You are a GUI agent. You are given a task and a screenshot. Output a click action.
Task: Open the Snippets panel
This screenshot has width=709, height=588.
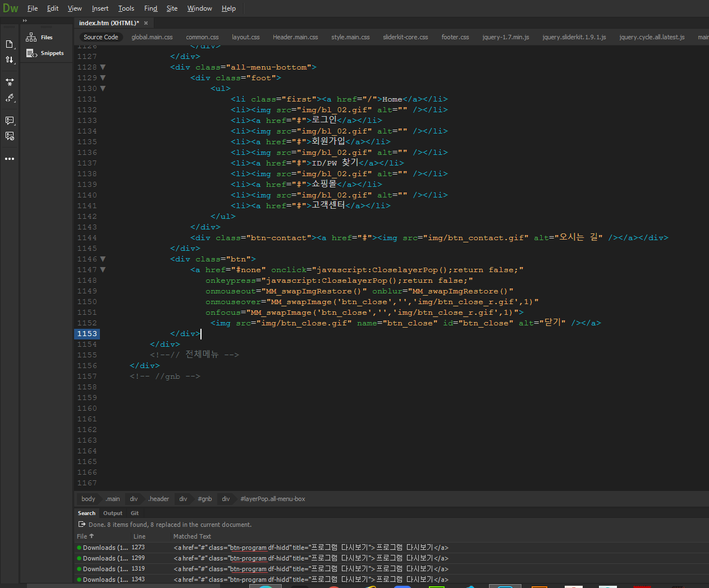tap(52, 53)
